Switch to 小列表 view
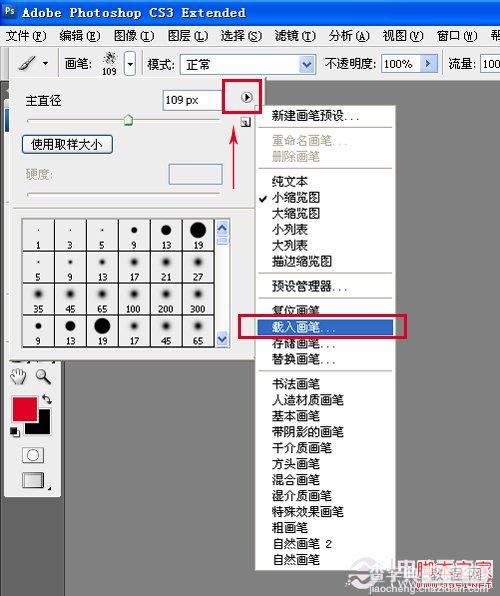Viewport: 500px width, 596px height. [290, 230]
